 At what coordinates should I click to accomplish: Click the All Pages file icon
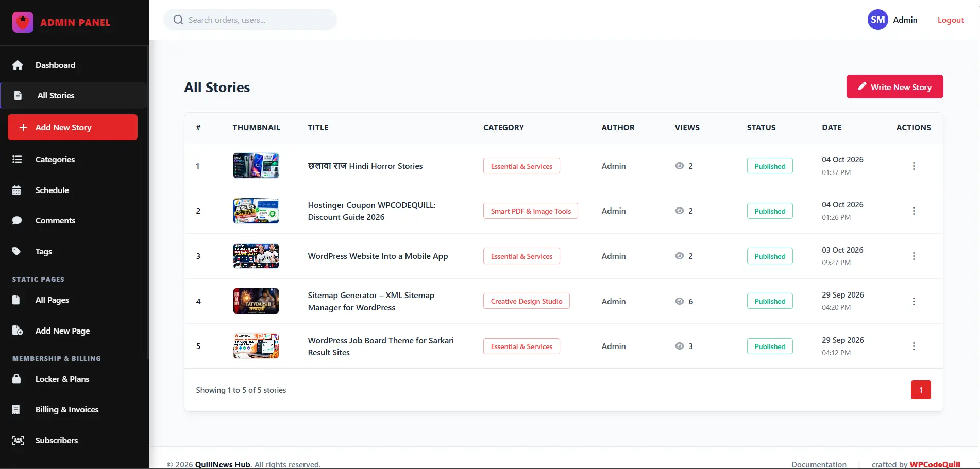[16, 300]
